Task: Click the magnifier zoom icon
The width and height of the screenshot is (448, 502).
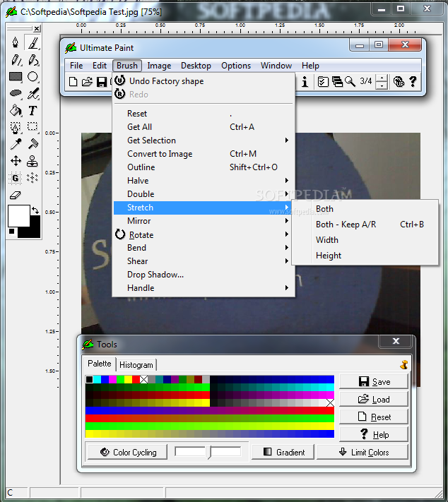Action: click(x=350, y=82)
